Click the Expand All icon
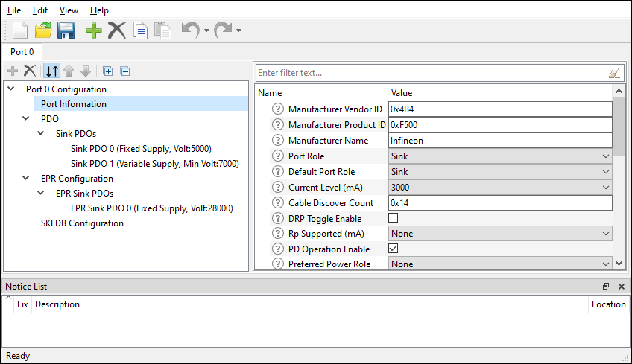 [x=107, y=71]
